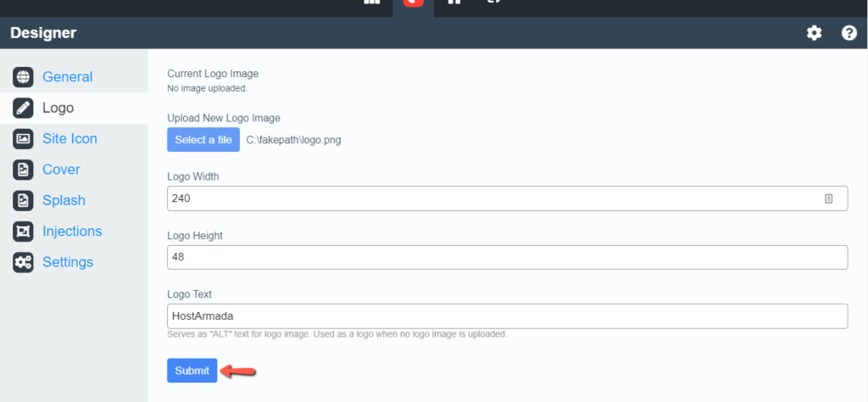
Task: Open the settings gear in the Designer header
Action: [x=814, y=33]
